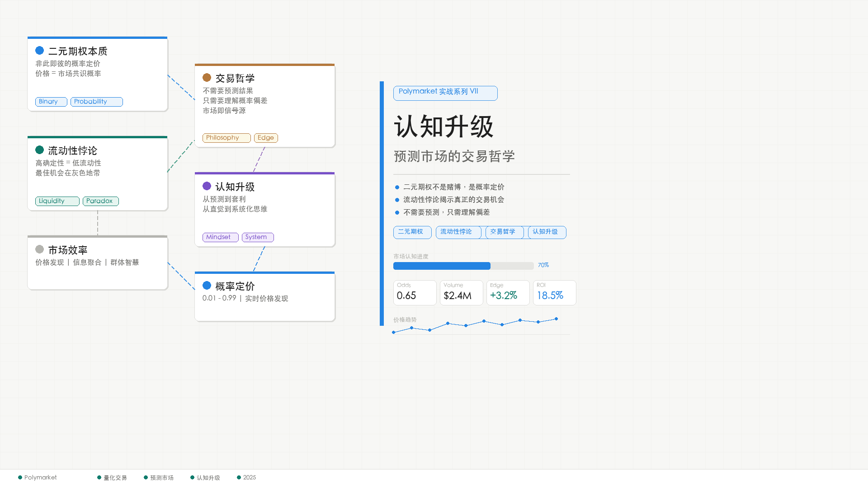Click the blue dot beside 概率定价
This screenshot has height=488, width=868.
point(207,286)
